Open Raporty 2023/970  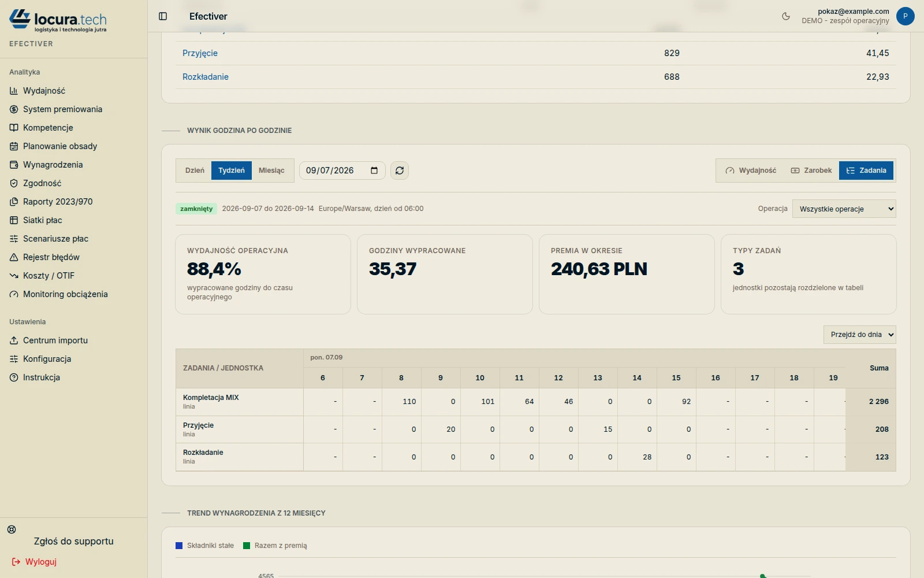coord(74,202)
